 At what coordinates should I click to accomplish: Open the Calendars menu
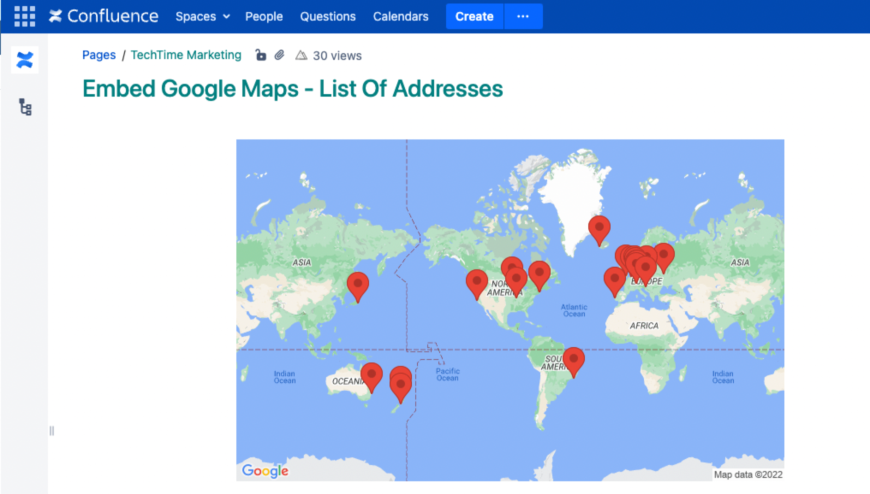[x=401, y=17]
